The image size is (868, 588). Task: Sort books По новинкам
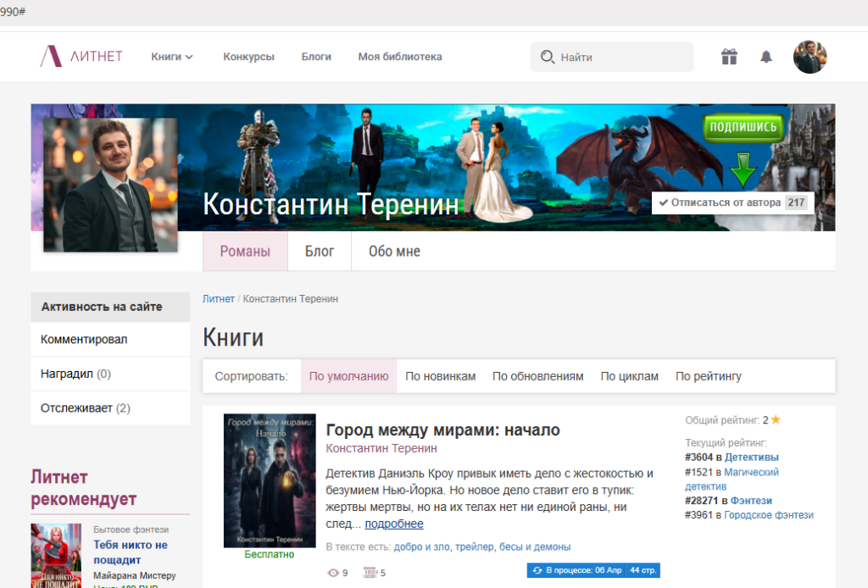point(440,376)
